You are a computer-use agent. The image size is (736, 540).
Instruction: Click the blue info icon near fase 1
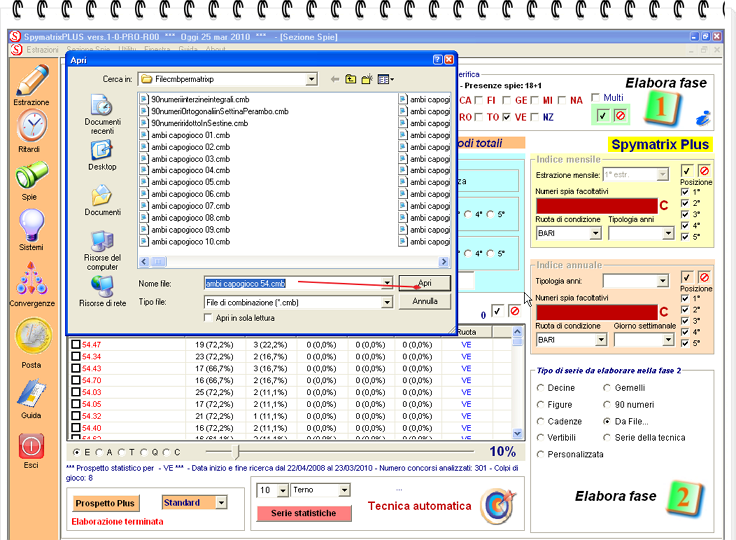coord(703,117)
